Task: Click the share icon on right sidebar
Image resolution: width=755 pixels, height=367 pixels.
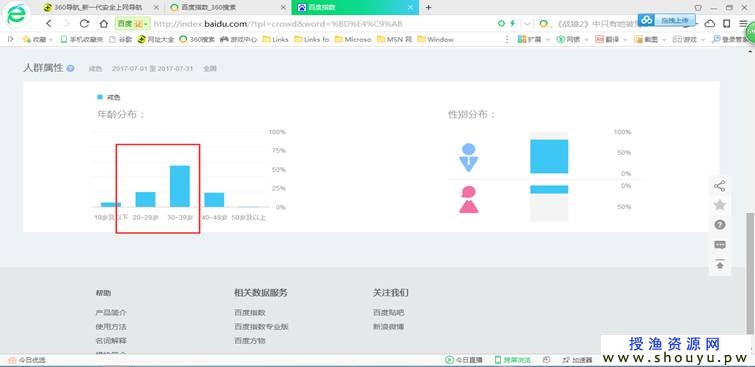Action: 720,186
